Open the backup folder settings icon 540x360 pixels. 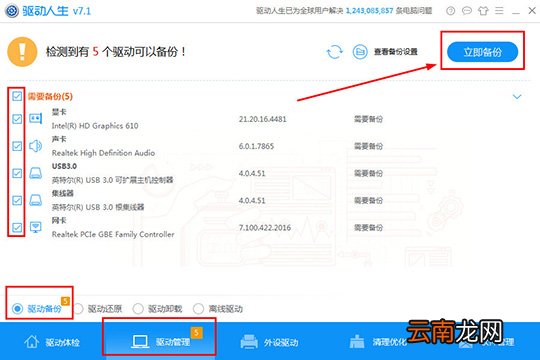[360, 52]
